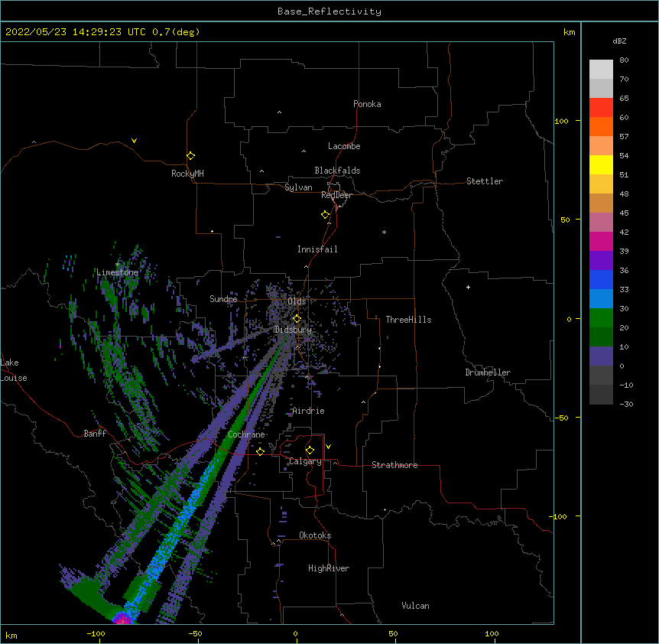This screenshot has height=644, width=659.
Task: Click the HighRiver town label
Action: click(x=329, y=568)
